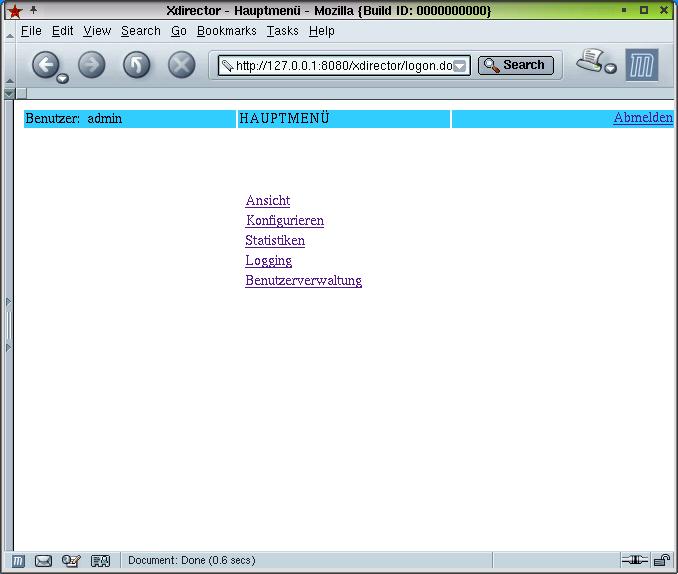Toggle the online/offline connection icon
The height and width of the screenshot is (574, 678).
point(634,561)
